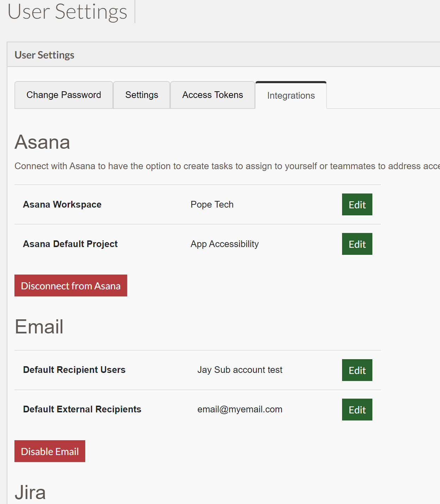This screenshot has width=440, height=504.
Task: Click the email@myemail.com recipient value
Action: tap(240, 409)
